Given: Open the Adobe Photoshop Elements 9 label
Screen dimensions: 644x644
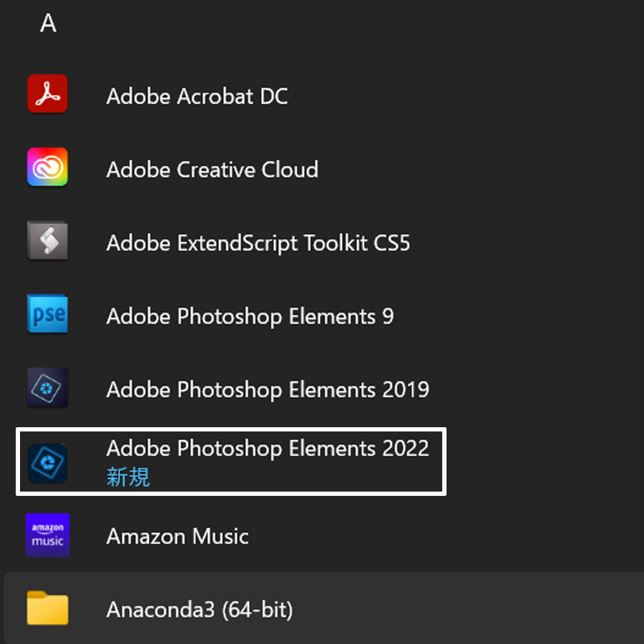Looking at the screenshot, I should [250, 317].
